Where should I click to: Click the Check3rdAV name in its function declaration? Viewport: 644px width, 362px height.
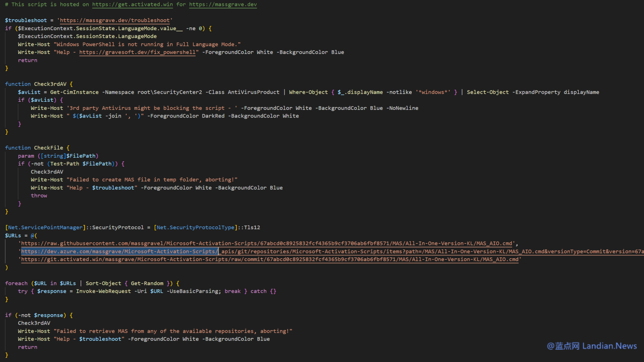click(x=50, y=84)
